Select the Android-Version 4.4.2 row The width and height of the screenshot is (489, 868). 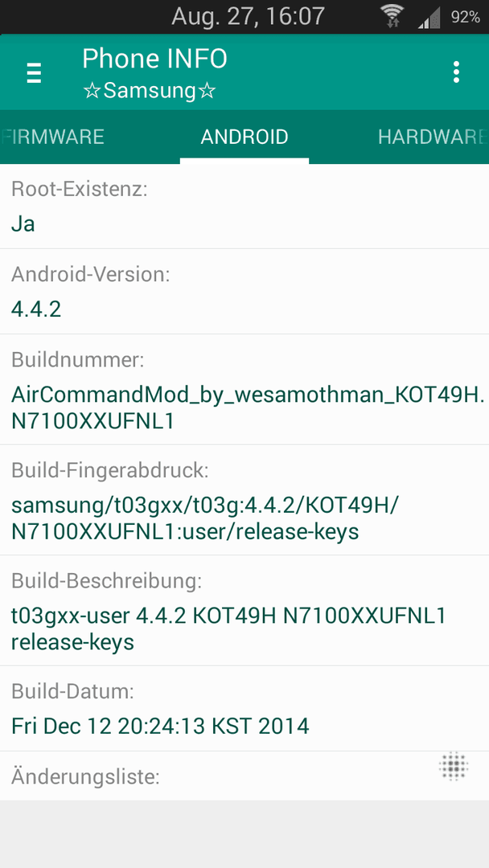(x=244, y=292)
